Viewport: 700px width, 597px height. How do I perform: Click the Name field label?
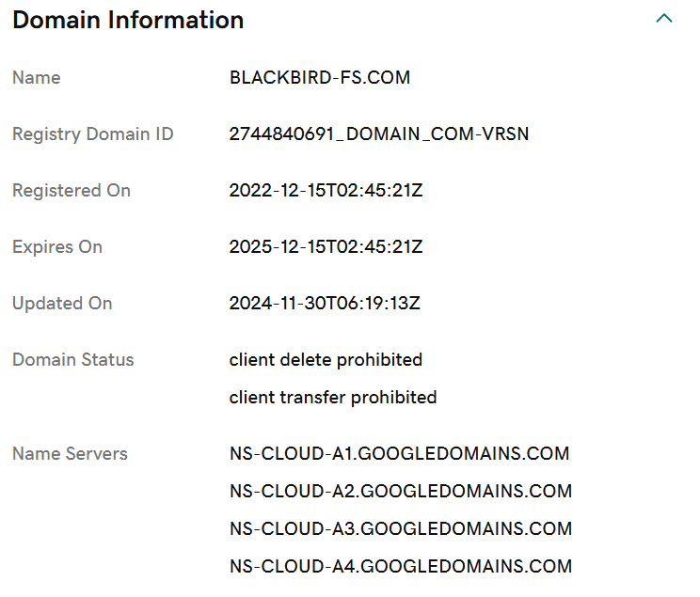click(37, 78)
